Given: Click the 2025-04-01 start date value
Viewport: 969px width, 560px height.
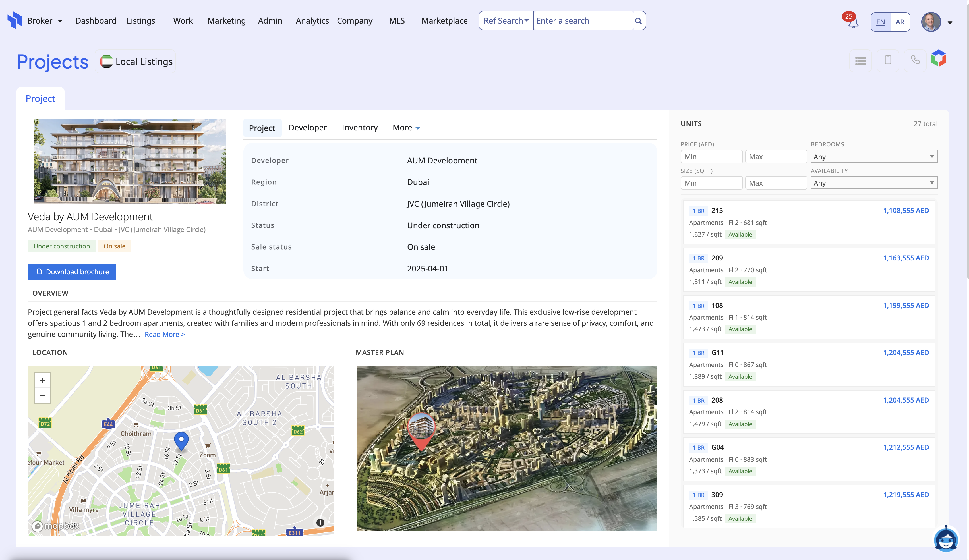Looking at the screenshot, I should tap(428, 269).
